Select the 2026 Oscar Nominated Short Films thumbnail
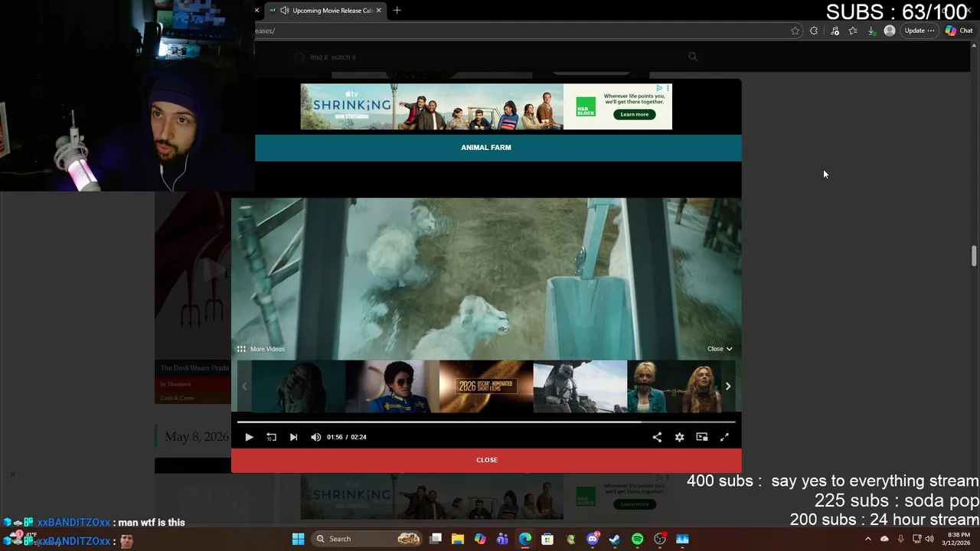This screenshot has width=980, height=551. coord(485,386)
